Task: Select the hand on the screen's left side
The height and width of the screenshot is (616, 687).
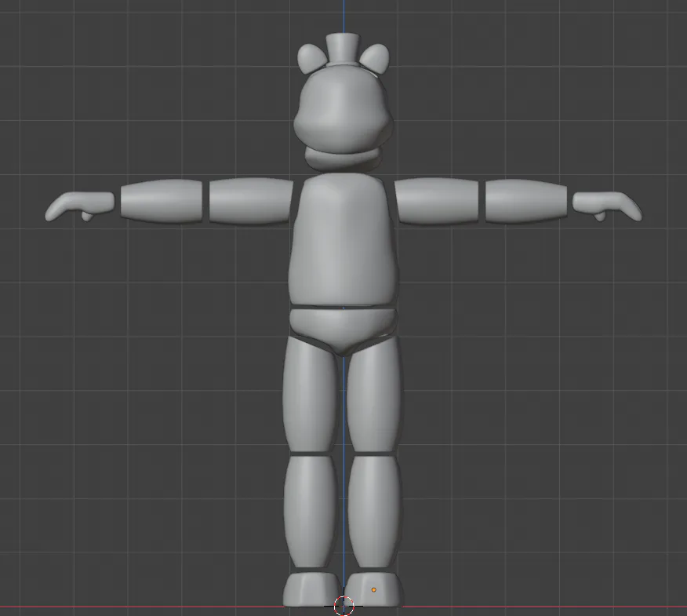Action: coord(80,206)
